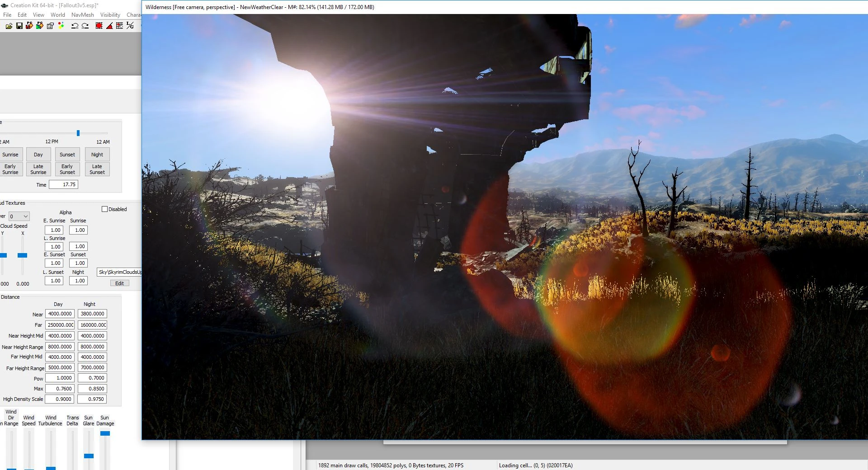Open the Edit menu
Screen dimensions: 868x470
(x=22, y=15)
